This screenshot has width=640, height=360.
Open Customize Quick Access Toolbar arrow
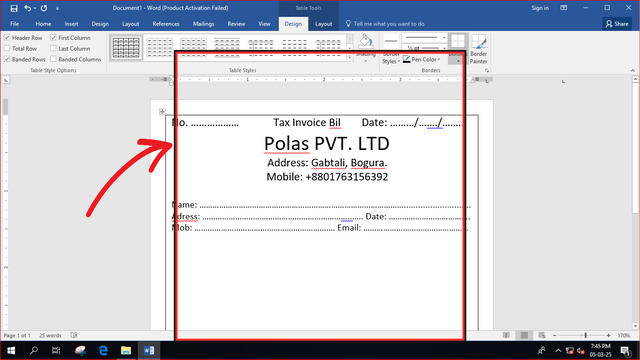coord(58,9)
